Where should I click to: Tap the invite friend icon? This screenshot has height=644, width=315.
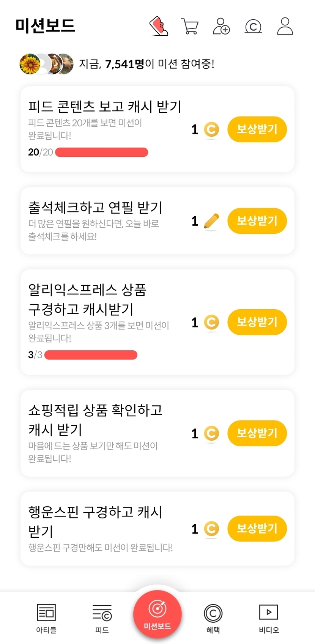[x=221, y=26]
